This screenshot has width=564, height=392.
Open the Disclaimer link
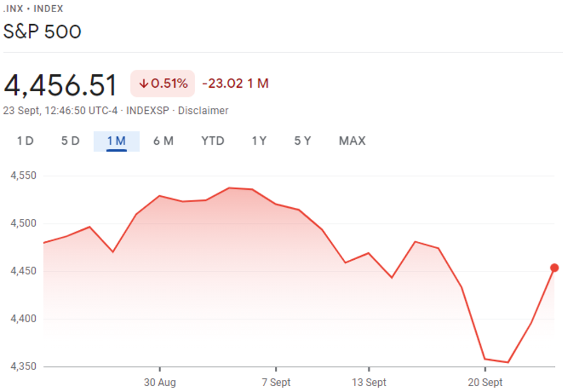(x=203, y=110)
